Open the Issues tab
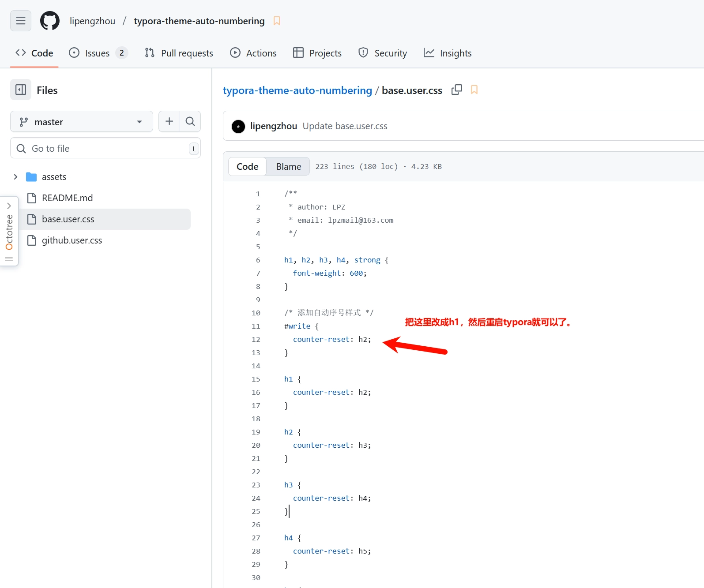Screen dimensions: 704x588 pyautogui.click(x=98, y=53)
